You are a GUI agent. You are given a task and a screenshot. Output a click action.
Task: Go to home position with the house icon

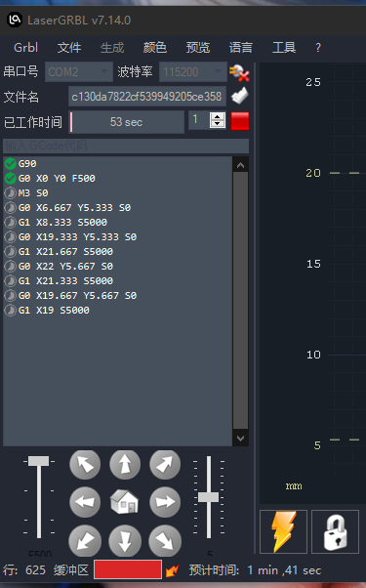point(125,502)
